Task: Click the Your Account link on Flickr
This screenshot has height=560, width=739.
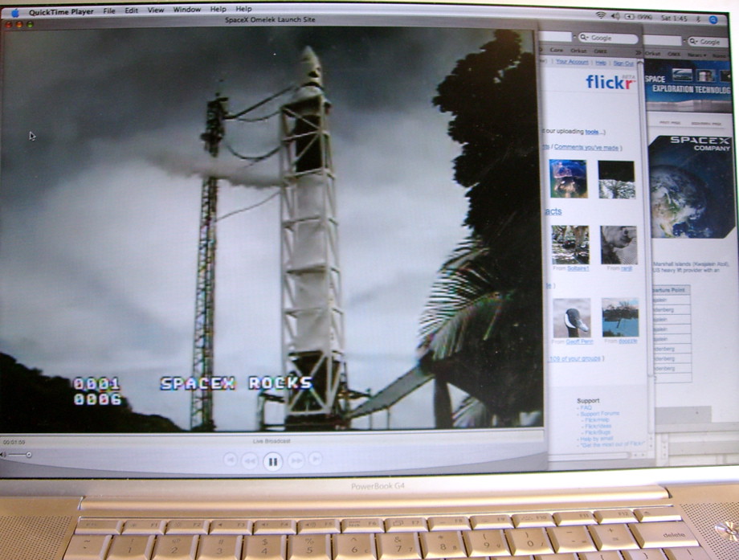Action: tap(572, 62)
